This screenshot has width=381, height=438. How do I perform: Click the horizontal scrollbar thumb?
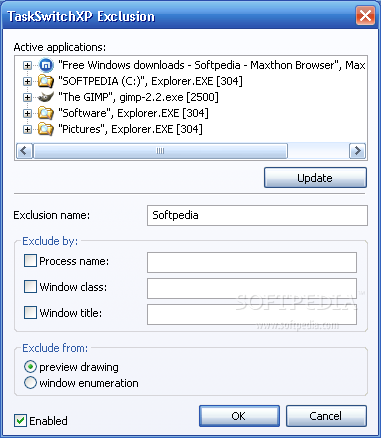click(x=161, y=151)
